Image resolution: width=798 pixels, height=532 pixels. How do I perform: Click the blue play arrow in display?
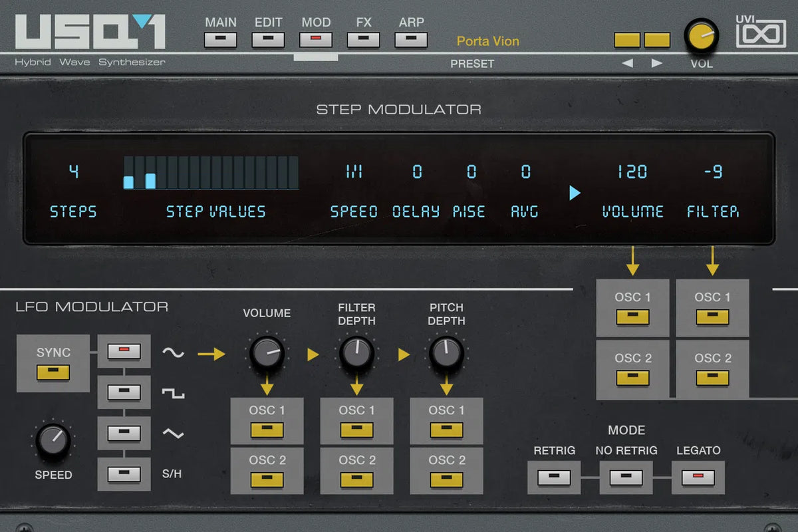tap(575, 193)
